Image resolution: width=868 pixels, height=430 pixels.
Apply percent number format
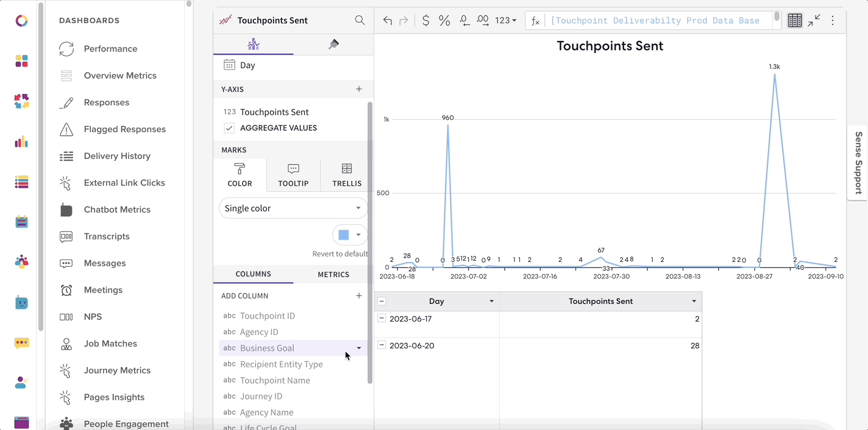(x=444, y=21)
